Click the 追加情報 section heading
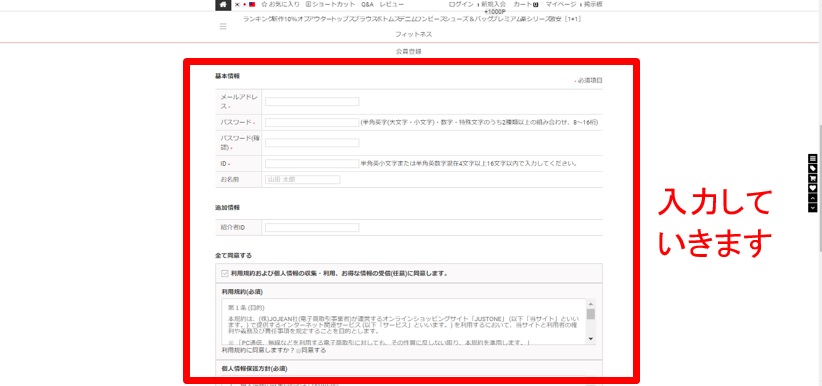This screenshot has height=386, width=822. pos(228,208)
